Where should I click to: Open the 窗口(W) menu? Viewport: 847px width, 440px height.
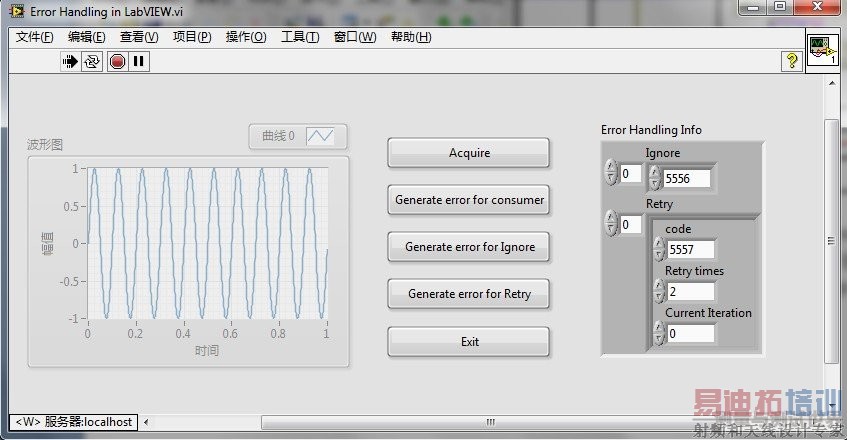pos(355,37)
